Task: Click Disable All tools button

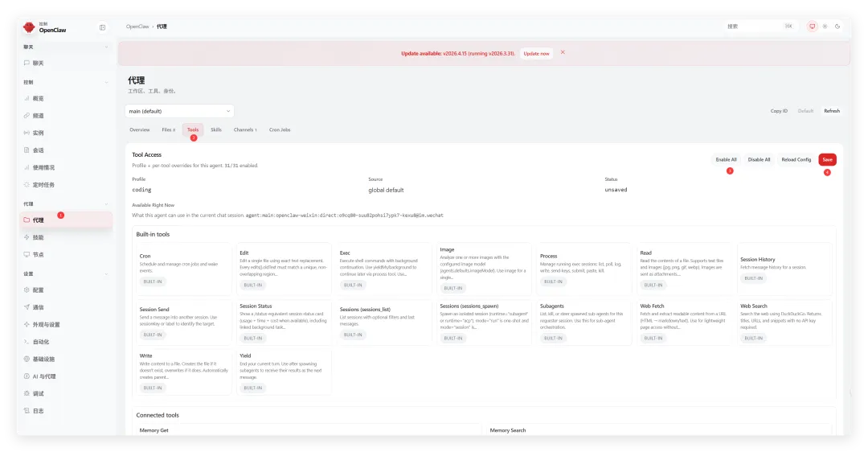Action: point(759,159)
